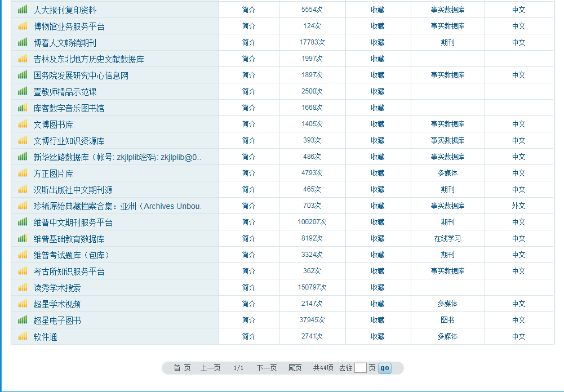Click 多媒体 type for 方正图片库
Screen dimensions: 564x392
point(447,173)
